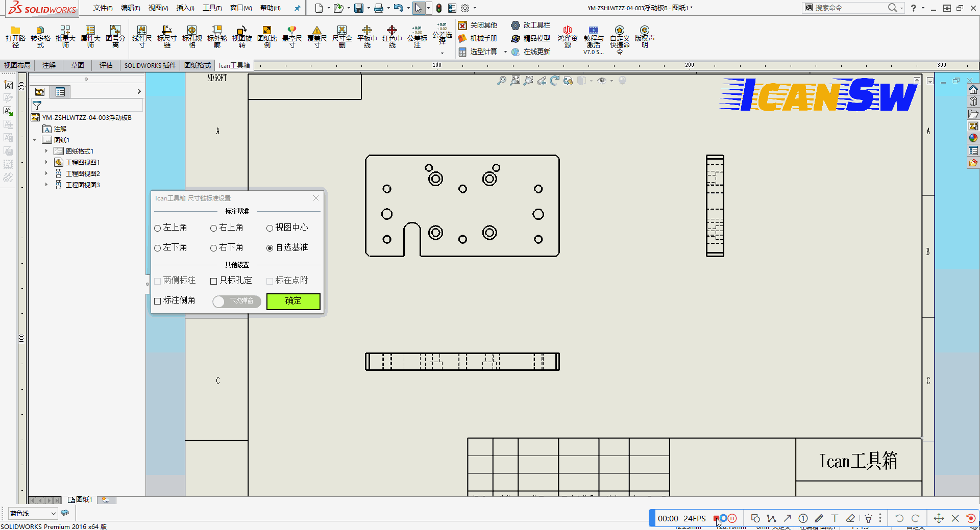This screenshot has width=980, height=530.
Task: Click the 搜索命令 search field
Action: point(847,8)
